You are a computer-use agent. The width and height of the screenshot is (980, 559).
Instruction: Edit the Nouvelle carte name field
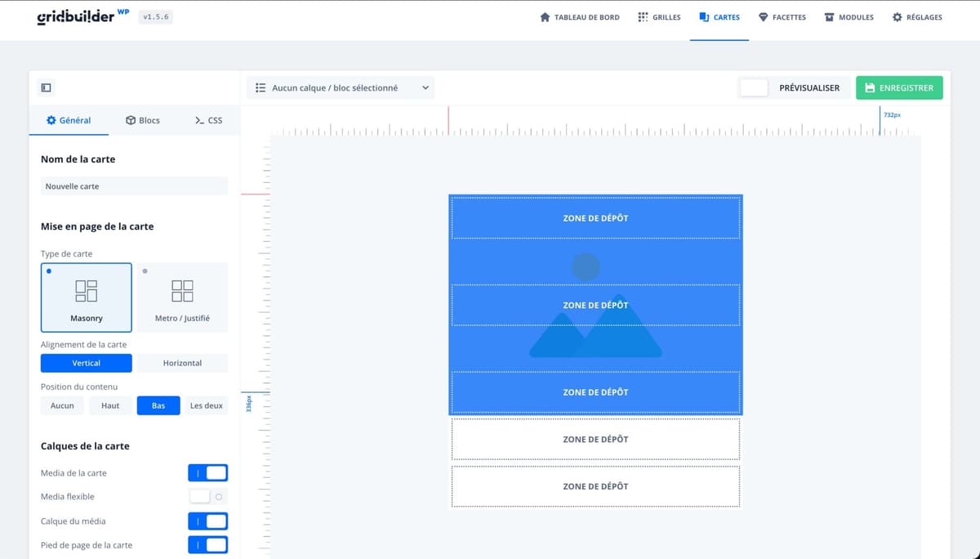coord(134,186)
